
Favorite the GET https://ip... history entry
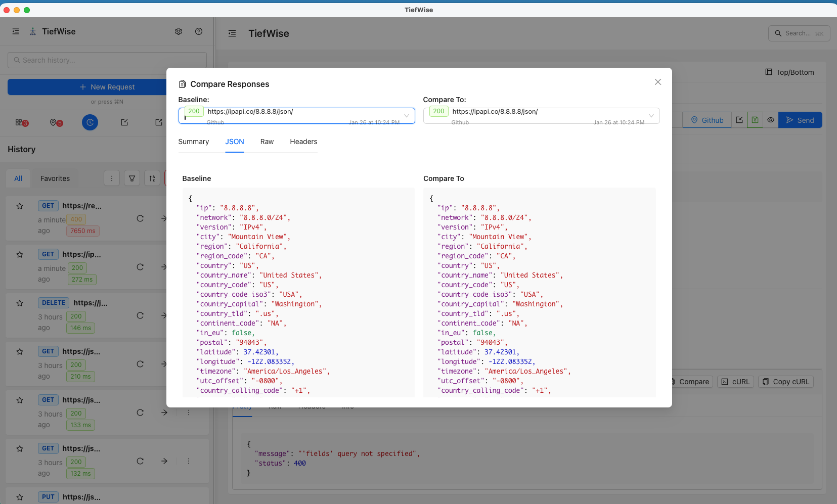click(x=20, y=255)
